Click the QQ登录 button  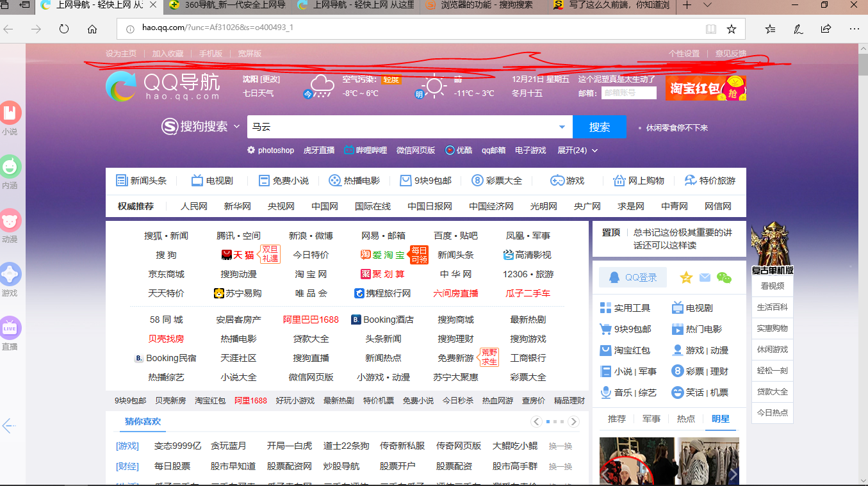pos(633,277)
